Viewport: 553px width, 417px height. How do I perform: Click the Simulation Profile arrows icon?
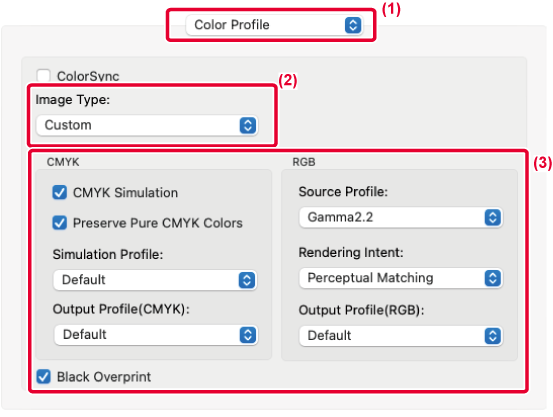[247, 280]
